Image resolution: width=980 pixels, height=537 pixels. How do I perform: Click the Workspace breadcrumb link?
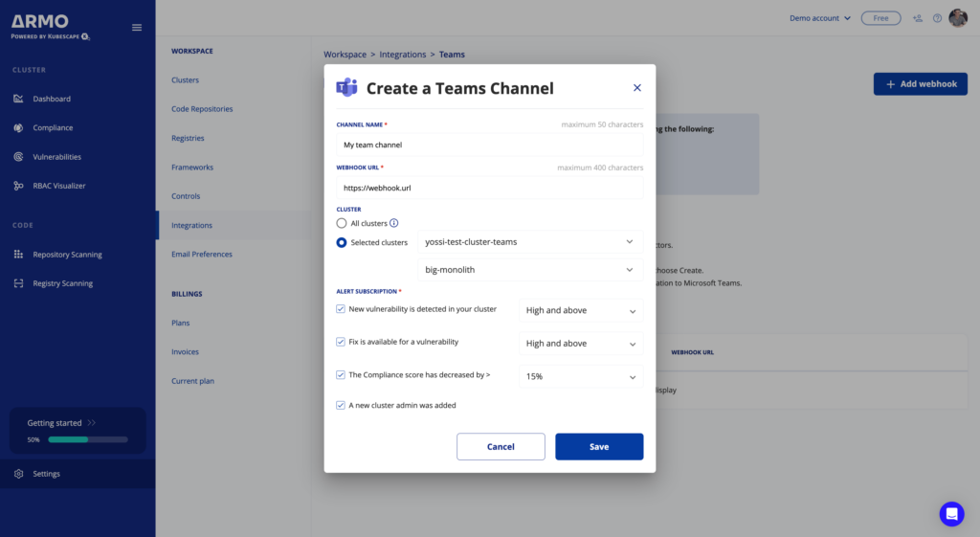[x=345, y=55]
